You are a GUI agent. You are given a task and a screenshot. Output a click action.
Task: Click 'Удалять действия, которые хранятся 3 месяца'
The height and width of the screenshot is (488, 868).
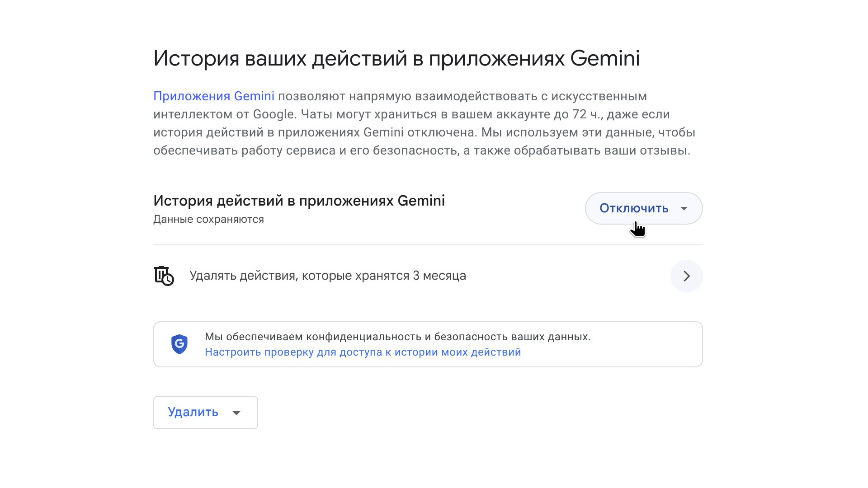328,276
